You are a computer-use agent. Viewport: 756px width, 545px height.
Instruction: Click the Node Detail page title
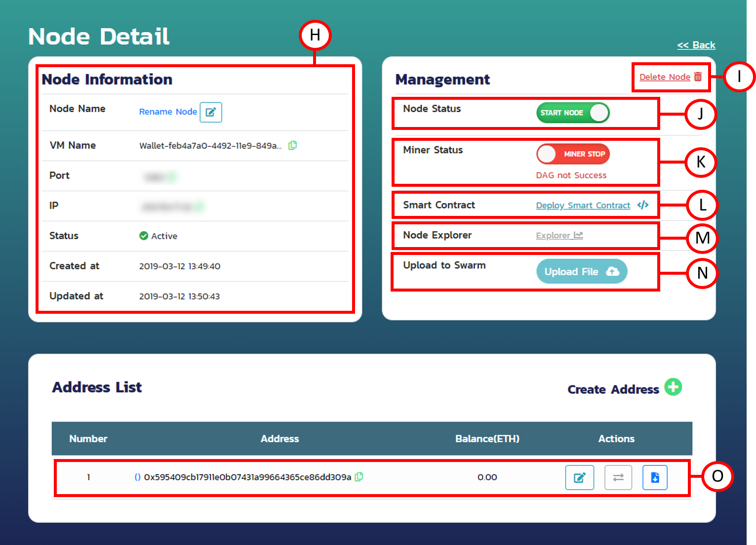(99, 37)
